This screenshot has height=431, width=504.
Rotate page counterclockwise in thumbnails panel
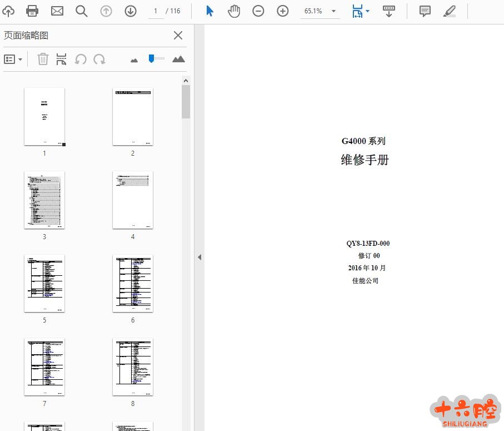tap(81, 60)
